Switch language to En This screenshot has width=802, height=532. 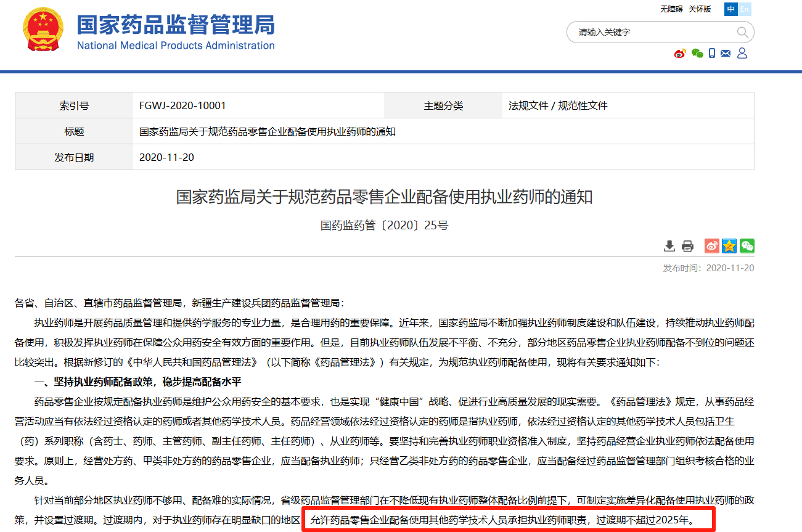tap(745, 9)
